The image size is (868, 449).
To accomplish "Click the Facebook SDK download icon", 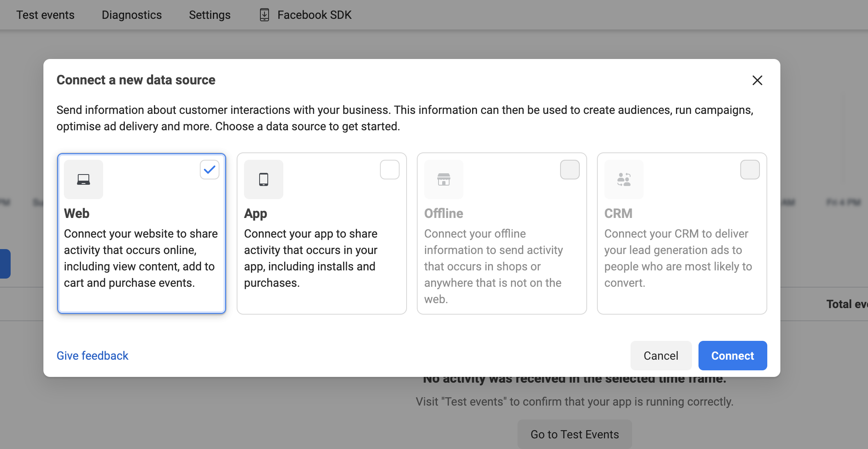I will (x=264, y=15).
